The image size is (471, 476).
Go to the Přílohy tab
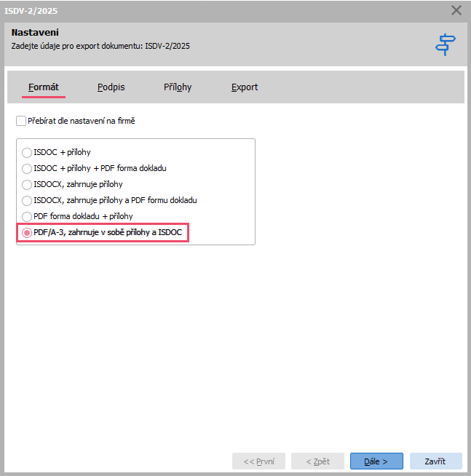[178, 87]
